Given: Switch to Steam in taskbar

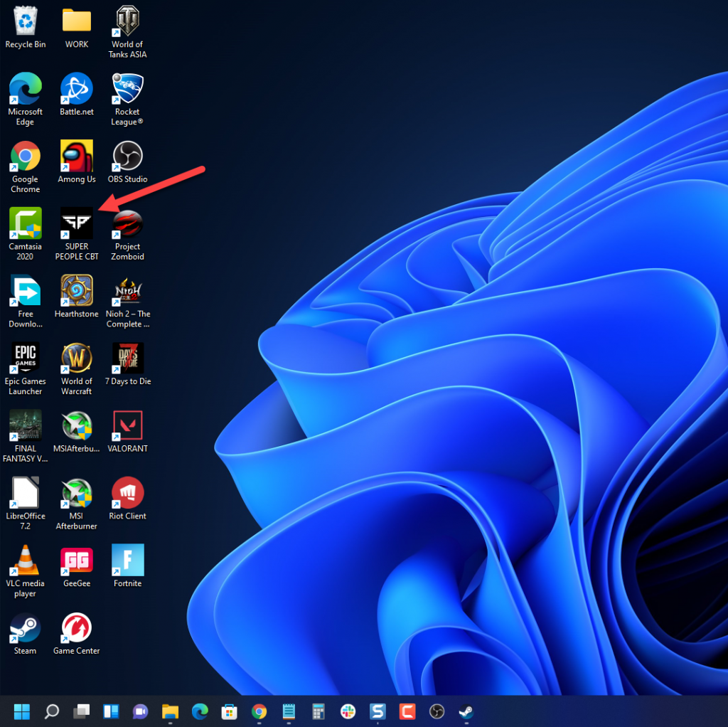Looking at the screenshot, I should [x=466, y=711].
